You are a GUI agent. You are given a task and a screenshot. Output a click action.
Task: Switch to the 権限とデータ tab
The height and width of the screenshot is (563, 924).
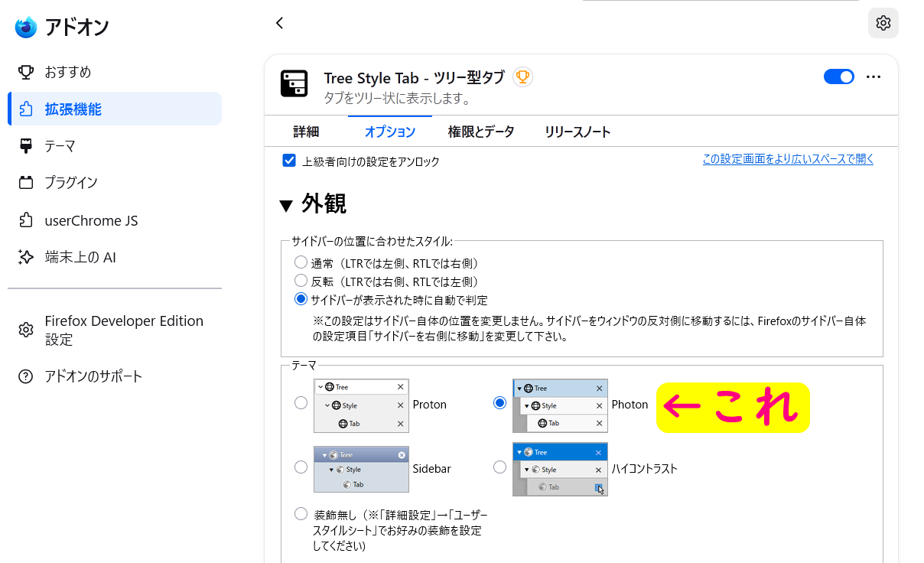point(481,132)
